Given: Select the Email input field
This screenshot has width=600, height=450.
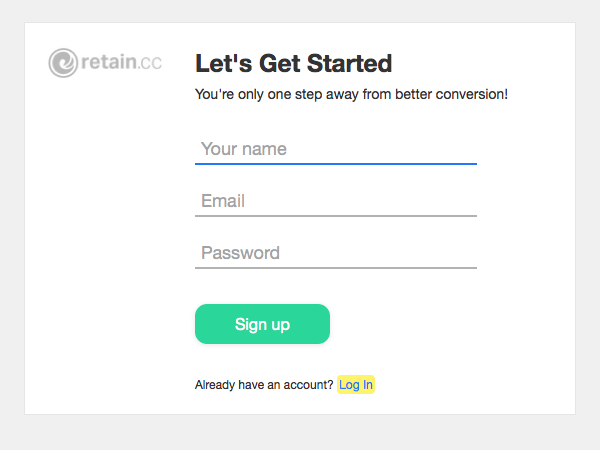Looking at the screenshot, I should 336,201.
